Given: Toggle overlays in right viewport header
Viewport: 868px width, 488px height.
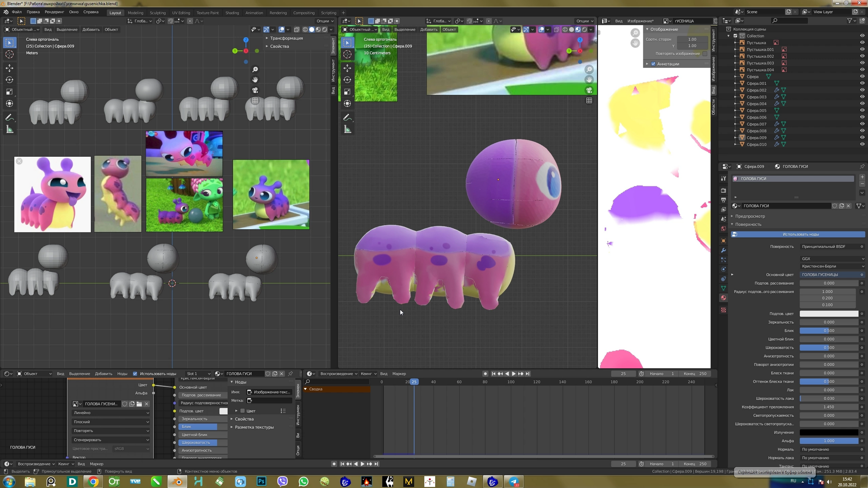Looking at the screenshot, I should (541, 30).
